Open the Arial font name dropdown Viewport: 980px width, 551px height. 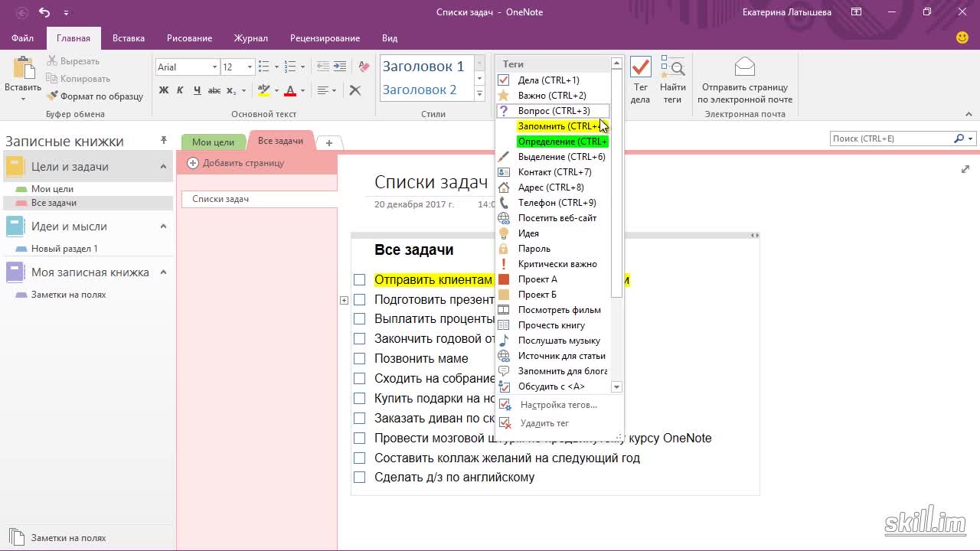(214, 67)
